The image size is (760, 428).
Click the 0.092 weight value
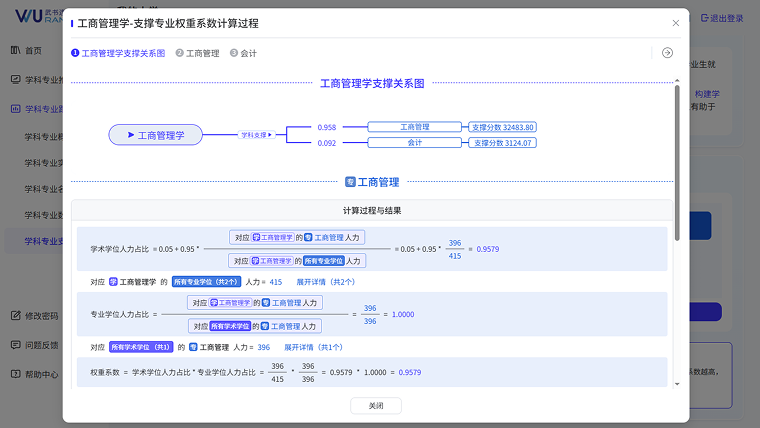click(x=327, y=143)
